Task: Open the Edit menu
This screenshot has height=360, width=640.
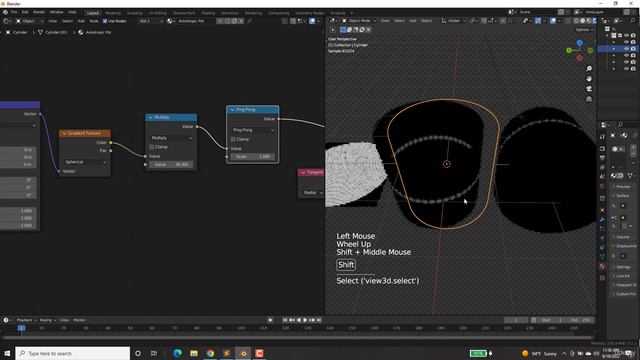Action: click(x=25, y=12)
